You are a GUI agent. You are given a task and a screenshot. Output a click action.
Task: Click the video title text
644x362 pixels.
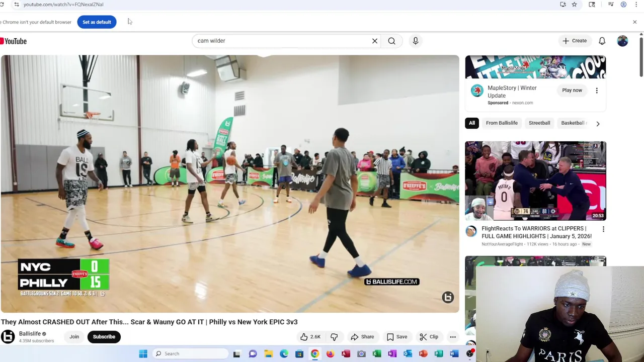pyautogui.click(x=149, y=322)
